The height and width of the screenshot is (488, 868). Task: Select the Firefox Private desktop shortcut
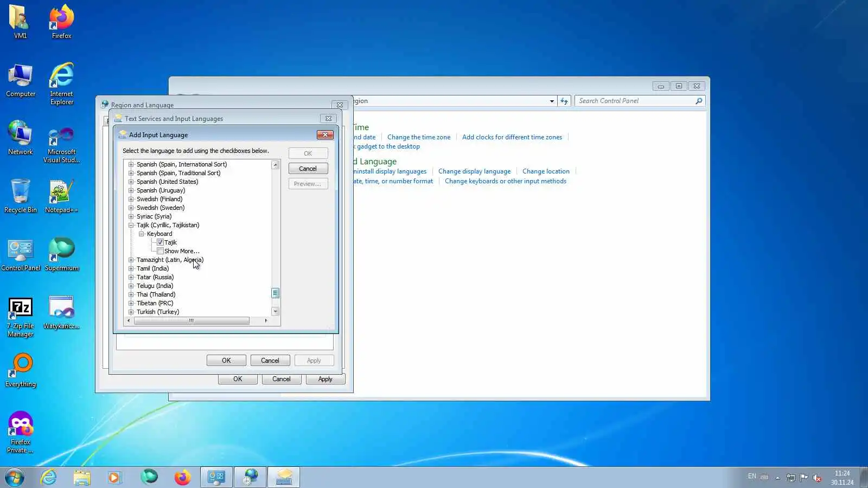point(20,433)
